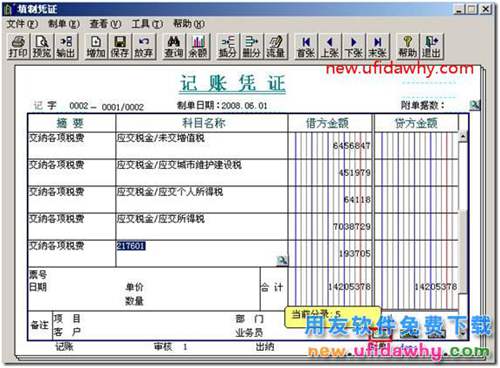Click lookup icon beside 附单据数
This screenshot has width=500, height=368.
tap(474, 105)
